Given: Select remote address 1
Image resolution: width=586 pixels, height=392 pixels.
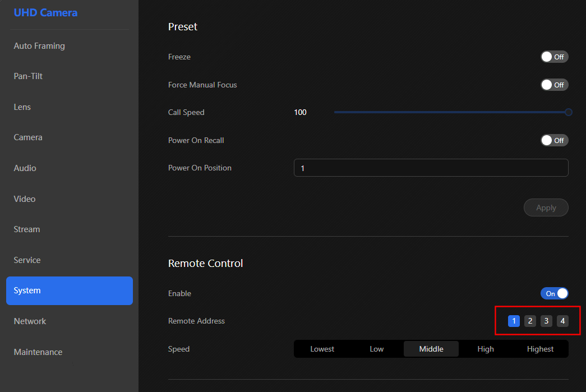Looking at the screenshot, I should coord(514,321).
